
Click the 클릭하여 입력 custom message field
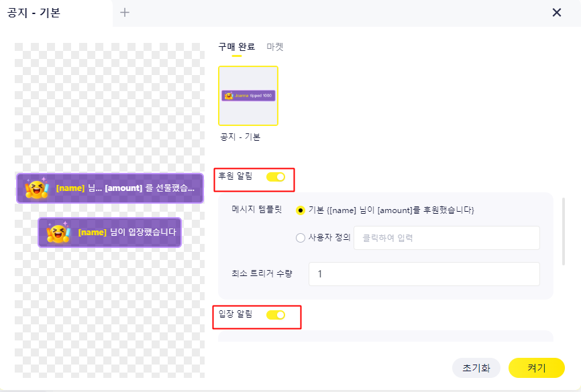point(446,237)
